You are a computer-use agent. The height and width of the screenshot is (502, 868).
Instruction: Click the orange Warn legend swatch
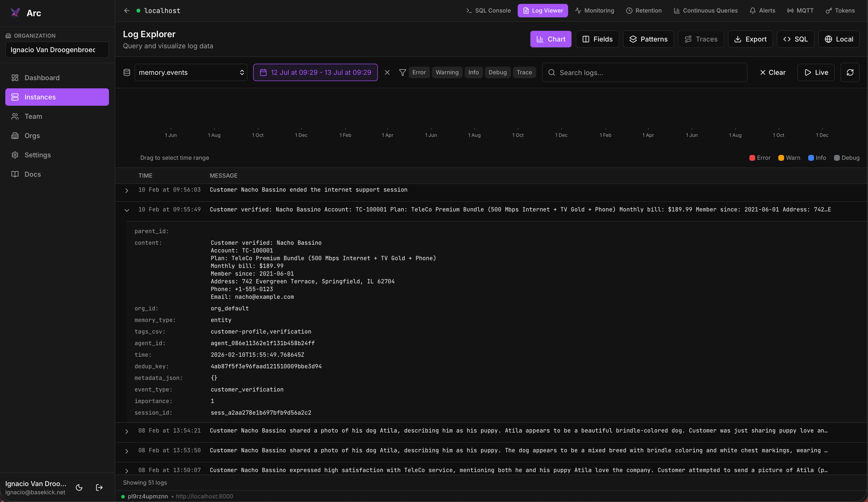[x=781, y=158]
